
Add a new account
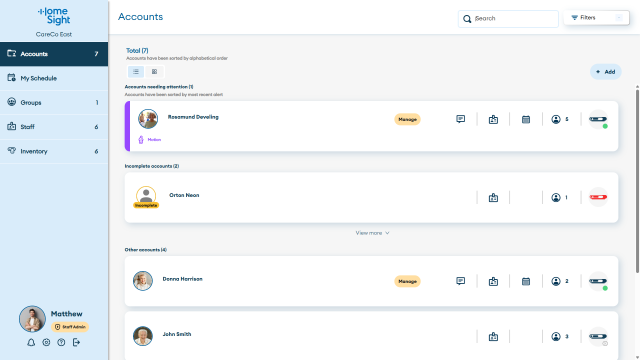(x=605, y=72)
